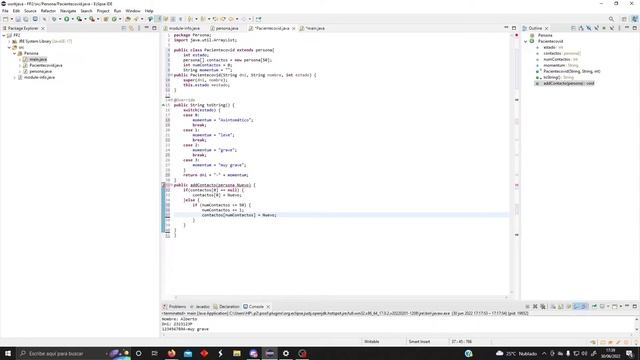The height and width of the screenshot is (360, 640).
Task: Select the Java perspective icon
Action: pos(634,19)
